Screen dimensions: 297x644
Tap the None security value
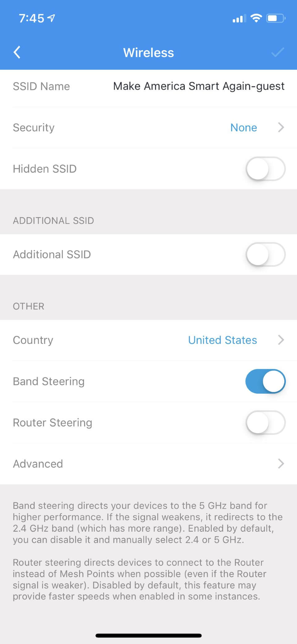point(244,128)
